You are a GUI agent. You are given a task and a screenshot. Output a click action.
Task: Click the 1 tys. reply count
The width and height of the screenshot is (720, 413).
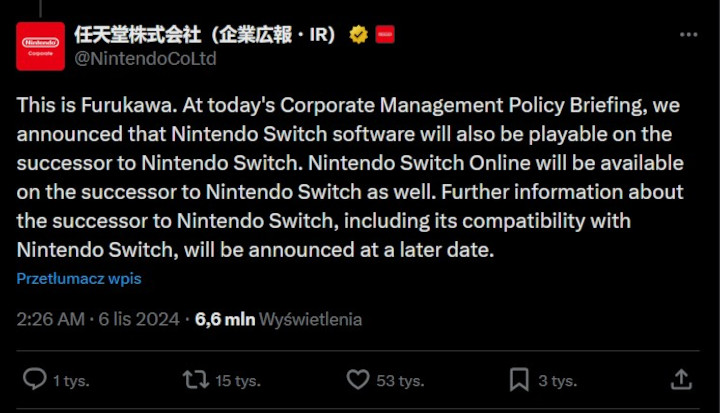pyautogui.click(x=69, y=381)
